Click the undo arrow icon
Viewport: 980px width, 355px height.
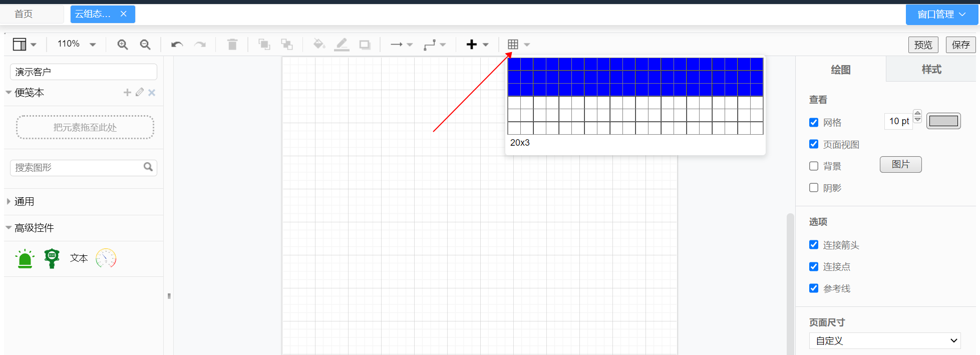pyautogui.click(x=177, y=45)
